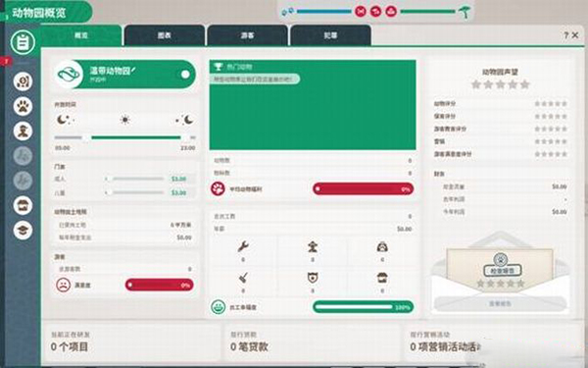Viewport: 588px width, 368px height.
Task: Select the zookeeper staff icon
Action: coord(313,246)
